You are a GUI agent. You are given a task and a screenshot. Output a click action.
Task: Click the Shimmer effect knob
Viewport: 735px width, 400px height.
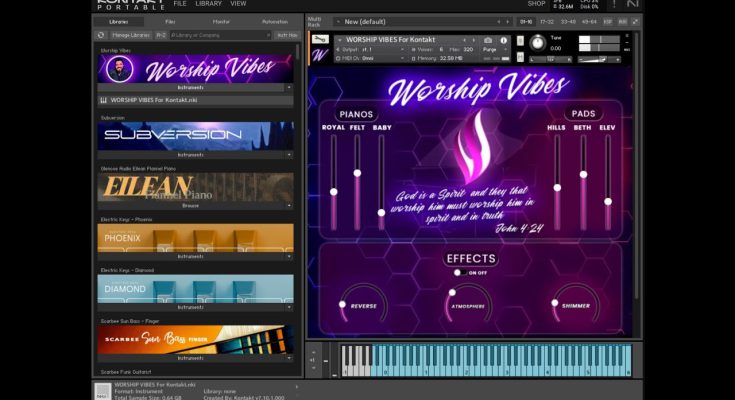[556, 304]
